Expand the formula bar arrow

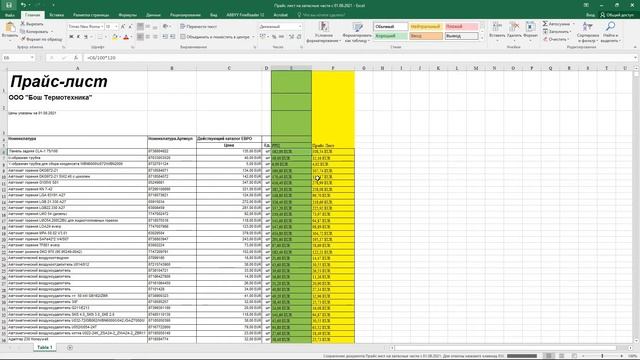point(635,58)
